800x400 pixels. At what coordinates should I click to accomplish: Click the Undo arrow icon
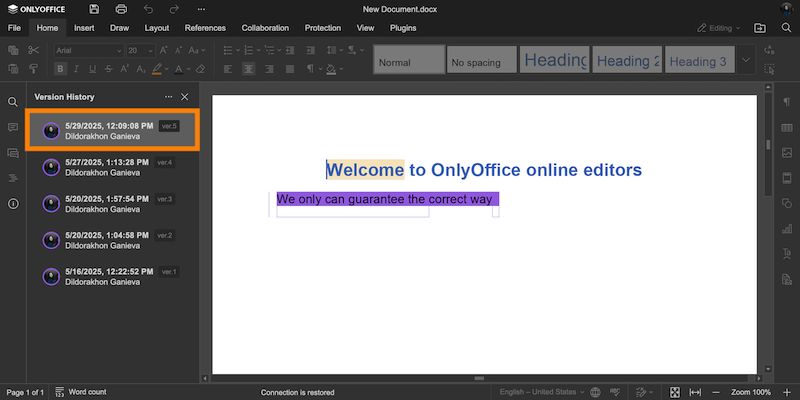(148, 9)
